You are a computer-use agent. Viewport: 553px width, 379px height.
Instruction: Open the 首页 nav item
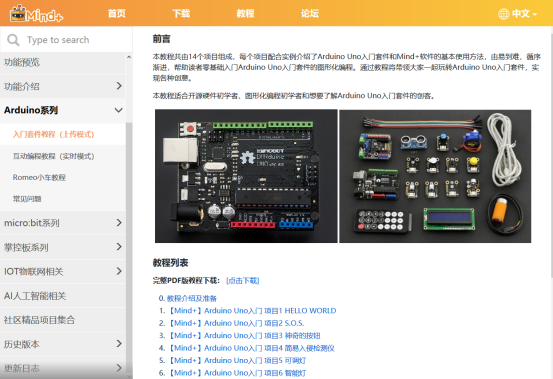pos(116,13)
